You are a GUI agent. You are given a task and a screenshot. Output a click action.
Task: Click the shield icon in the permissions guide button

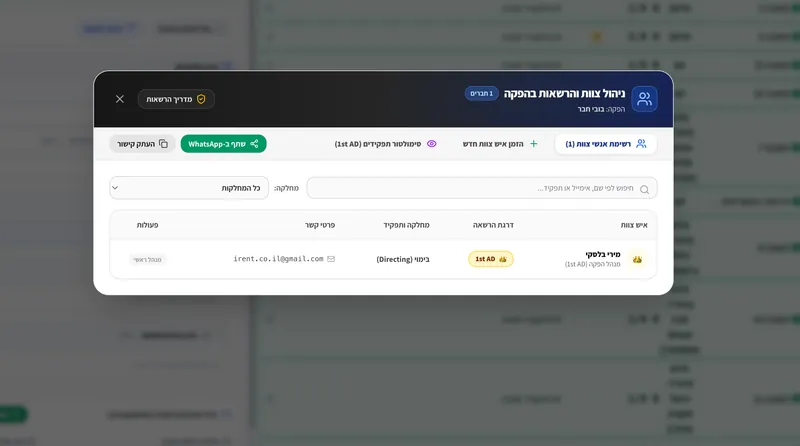[201, 99]
